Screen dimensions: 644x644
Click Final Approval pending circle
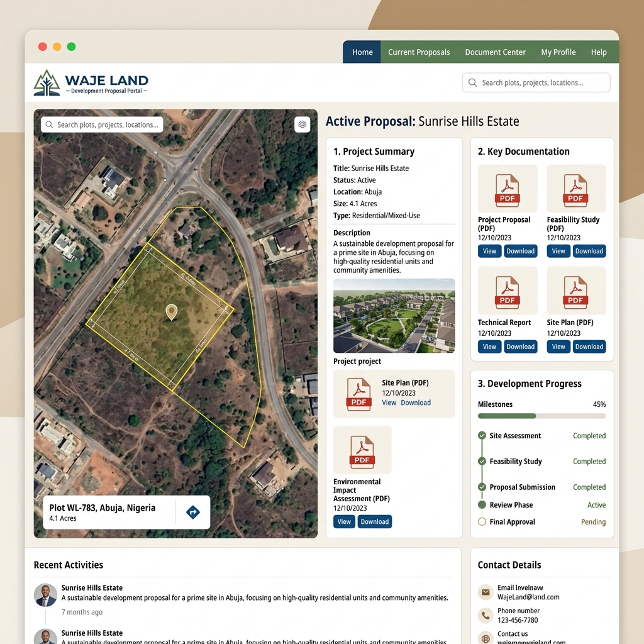point(482,521)
